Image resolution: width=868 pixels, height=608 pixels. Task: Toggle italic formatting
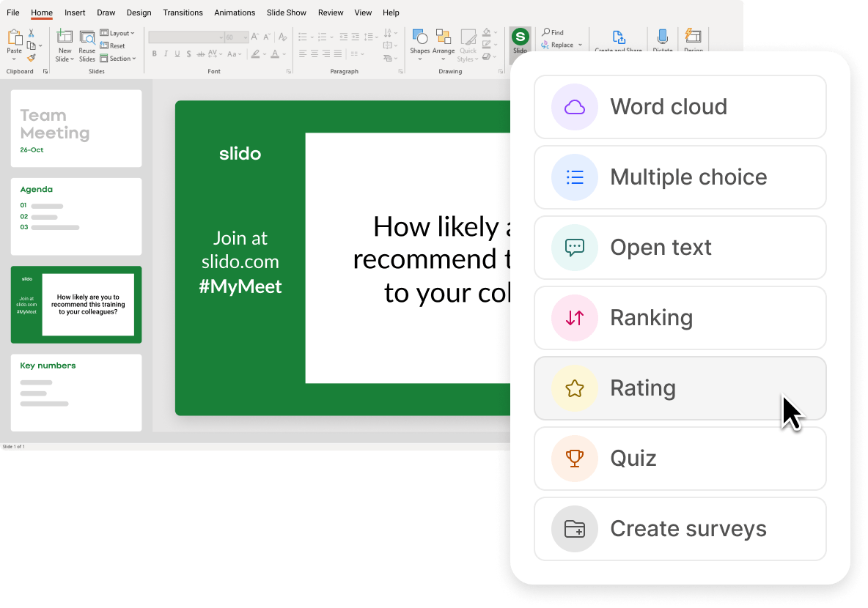tap(166, 53)
